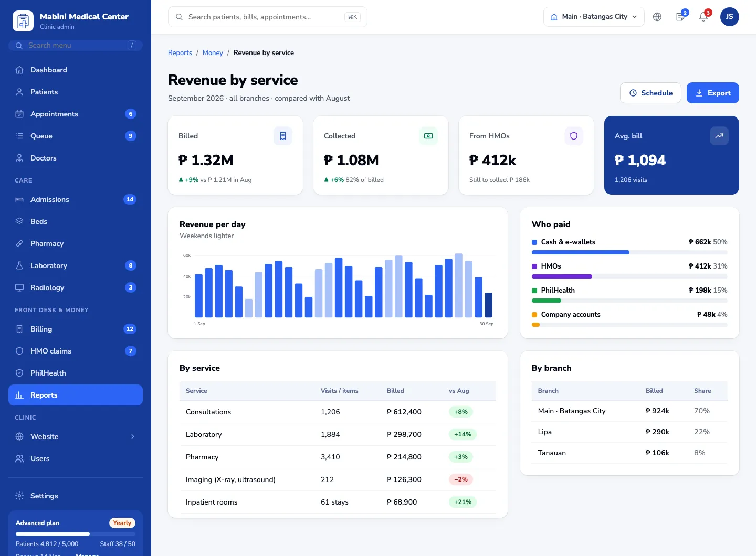Open the language globe icon in header
Viewport: 756px width, 556px height.
(x=657, y=17)
